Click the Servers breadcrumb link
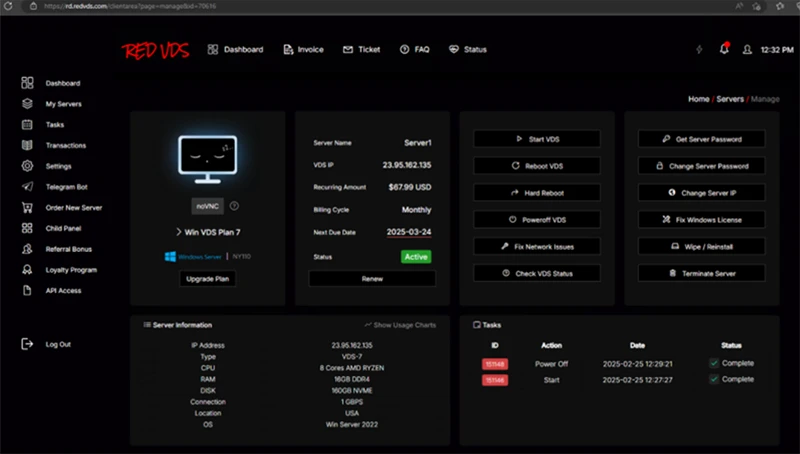Viewport: 800px width, 454px height. click(x=729, y=100)
